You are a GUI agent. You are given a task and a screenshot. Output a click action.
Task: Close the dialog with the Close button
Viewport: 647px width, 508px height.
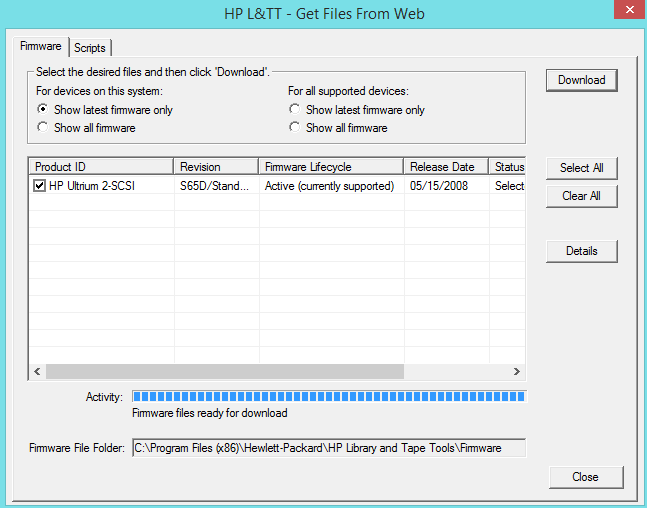click(586, 477)
